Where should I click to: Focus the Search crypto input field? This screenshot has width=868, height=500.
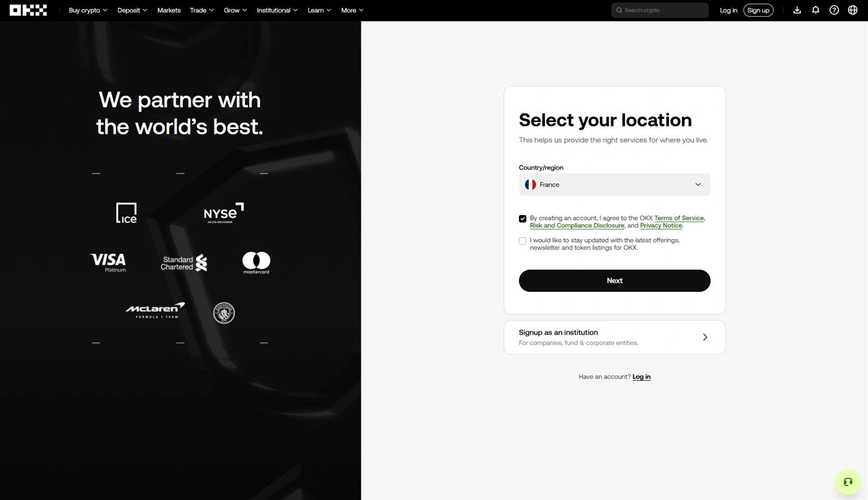click(660, 10)
